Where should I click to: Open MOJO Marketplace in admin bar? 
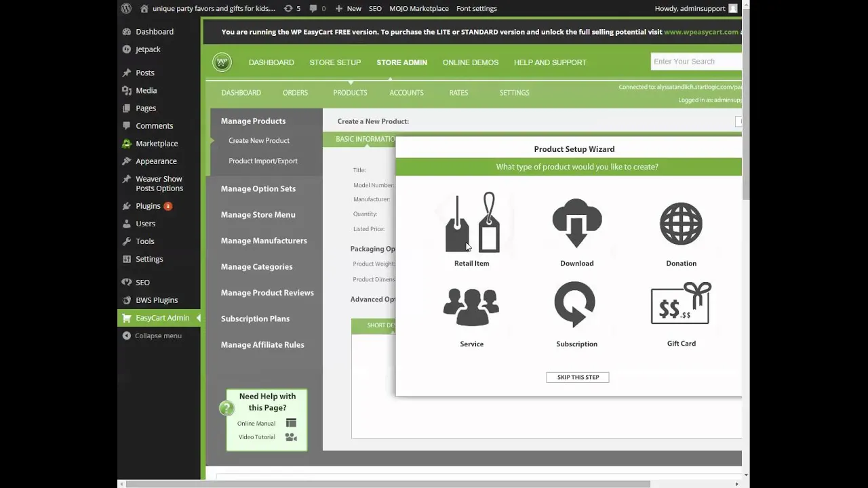(419, 8)
